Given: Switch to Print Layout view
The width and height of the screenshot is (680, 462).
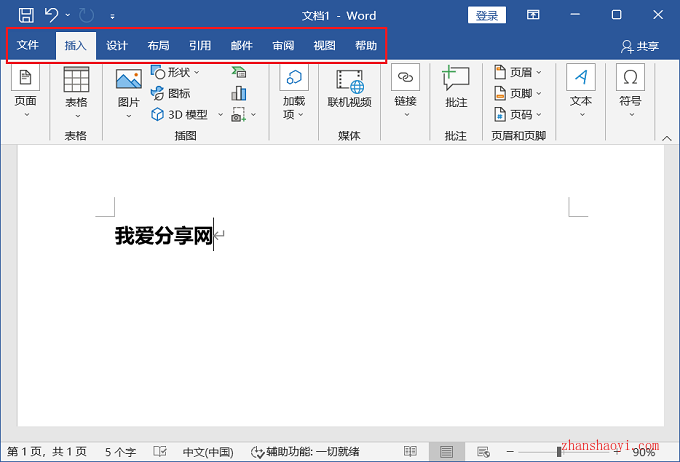Looking at the screenshot, I should (x=446, y=452).
